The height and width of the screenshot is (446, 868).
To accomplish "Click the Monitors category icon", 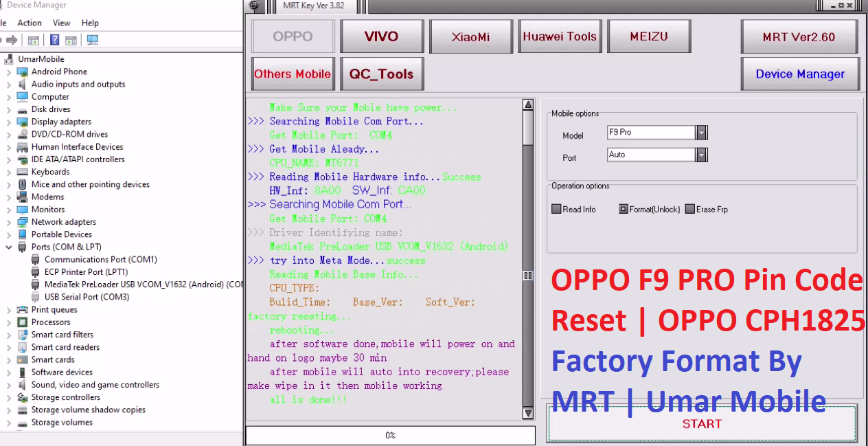I will pyautogui.click(x=23, y=210).
